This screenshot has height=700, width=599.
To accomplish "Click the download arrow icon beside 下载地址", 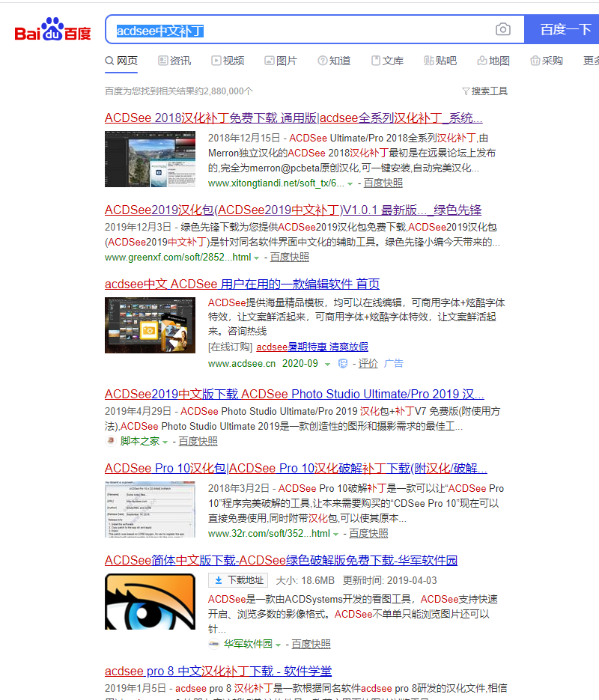I will [x=219, y=580].
